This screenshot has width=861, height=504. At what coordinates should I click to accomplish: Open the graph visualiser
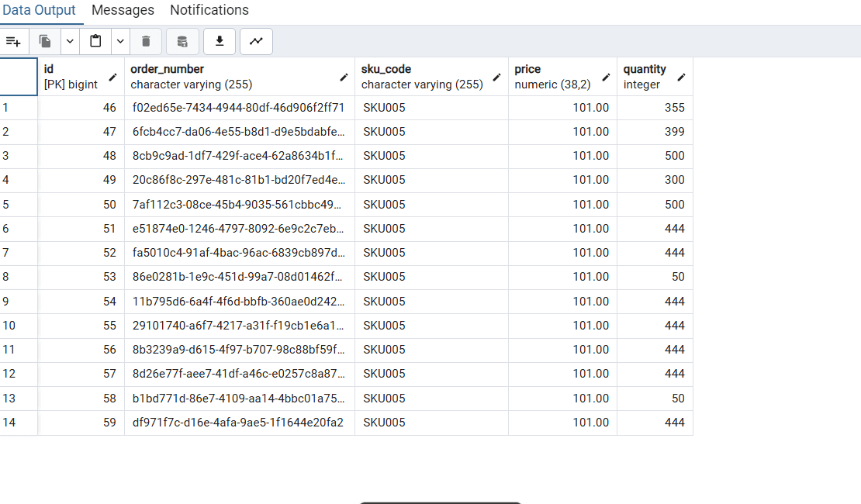(256, 41)
